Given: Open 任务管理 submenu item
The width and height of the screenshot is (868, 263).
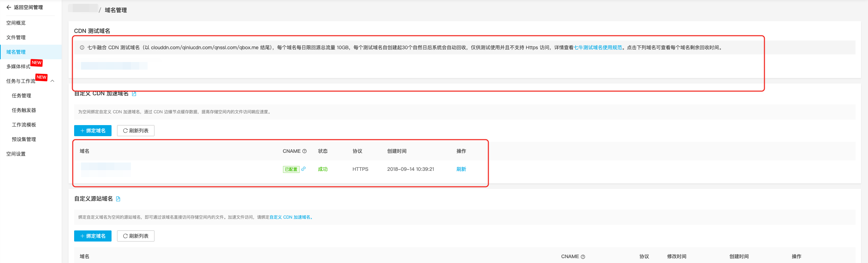Looking at the screenshot, I should coord(21,96).
